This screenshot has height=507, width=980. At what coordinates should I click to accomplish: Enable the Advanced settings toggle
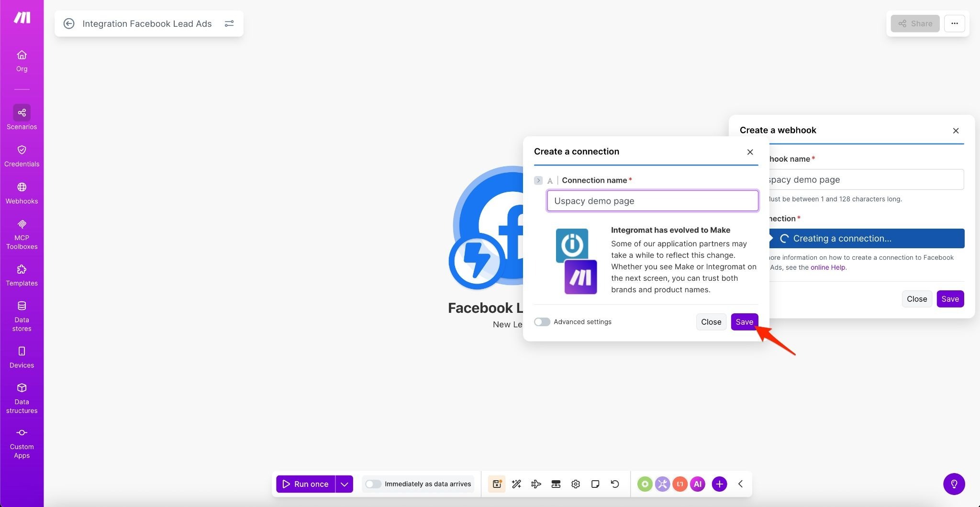(542, 322)
